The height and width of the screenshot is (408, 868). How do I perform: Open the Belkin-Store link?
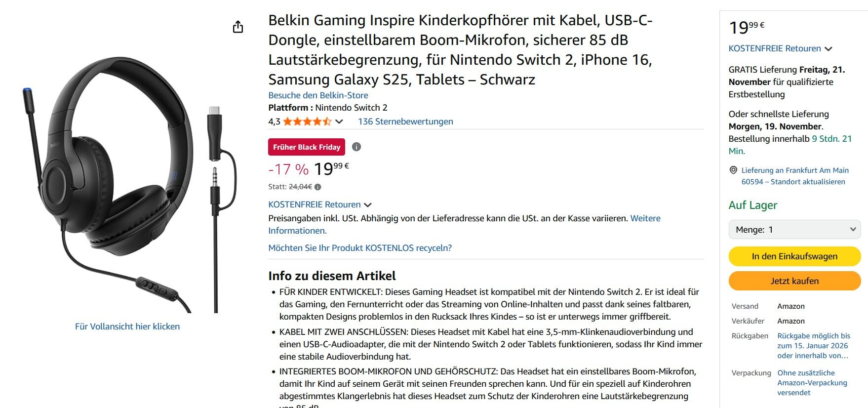[318, 95]
